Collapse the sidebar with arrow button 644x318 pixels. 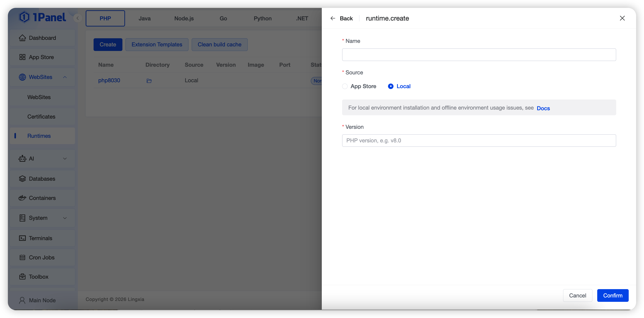pyautogui.click(x=78, y=18)
